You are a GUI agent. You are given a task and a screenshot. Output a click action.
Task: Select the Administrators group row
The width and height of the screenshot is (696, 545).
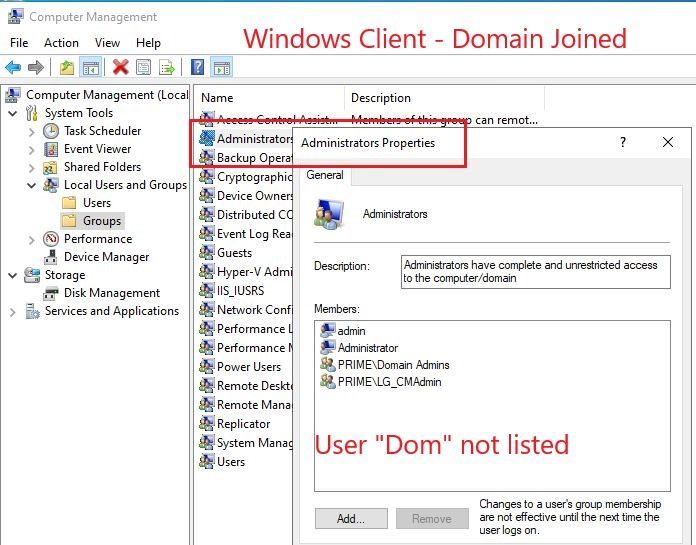246,138
